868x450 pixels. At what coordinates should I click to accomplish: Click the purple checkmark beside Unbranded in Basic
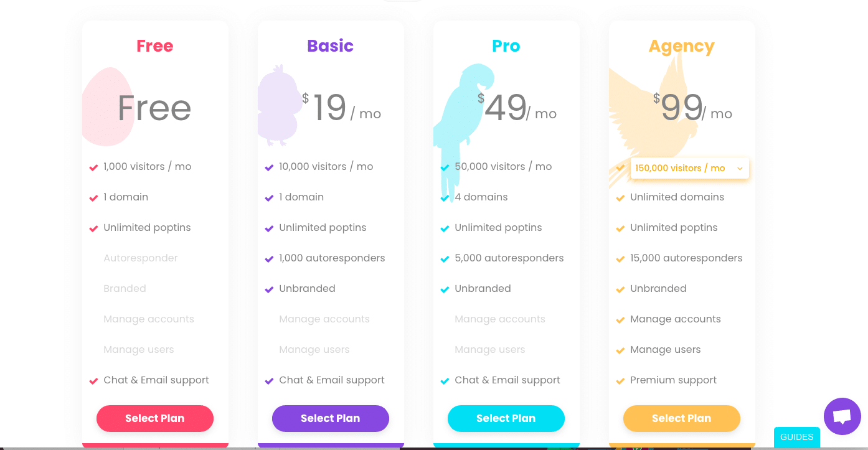click(269, 289)
